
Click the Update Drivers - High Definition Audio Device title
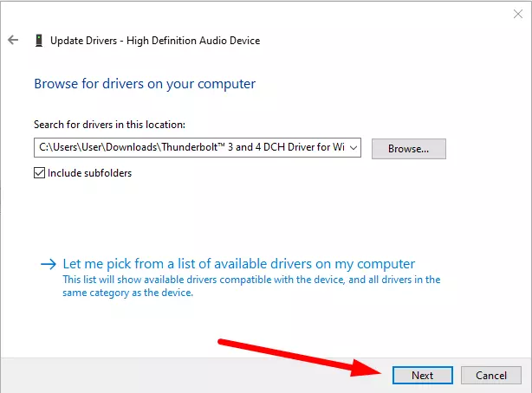point(155,41)
